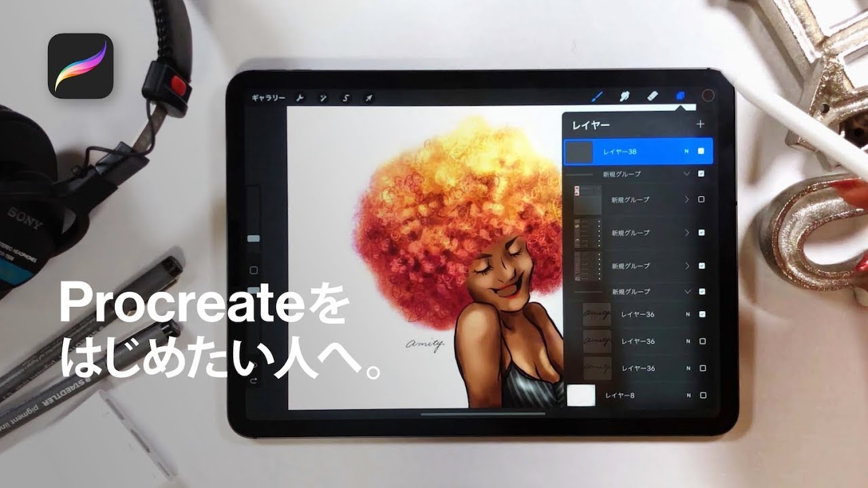Viewport: 868px width, 488px height.
Task: Close the Layers panel via its icon
Action: 680,96
